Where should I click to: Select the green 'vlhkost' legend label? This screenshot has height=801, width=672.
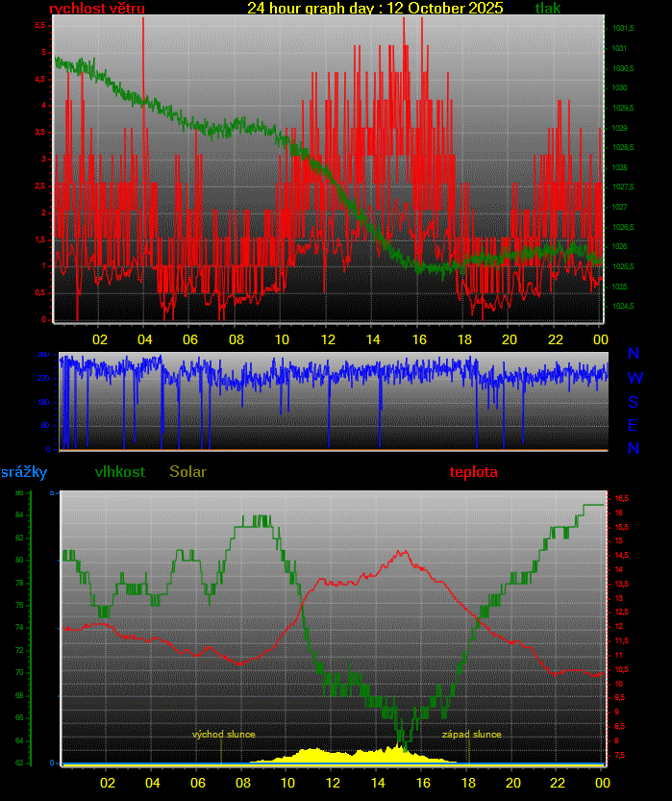120,472
